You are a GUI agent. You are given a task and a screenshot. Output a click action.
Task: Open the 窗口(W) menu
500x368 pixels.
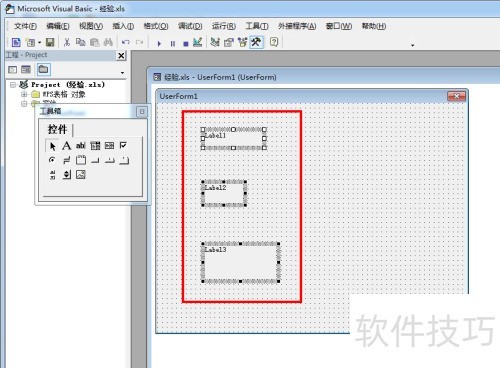(x=339, y=26)
